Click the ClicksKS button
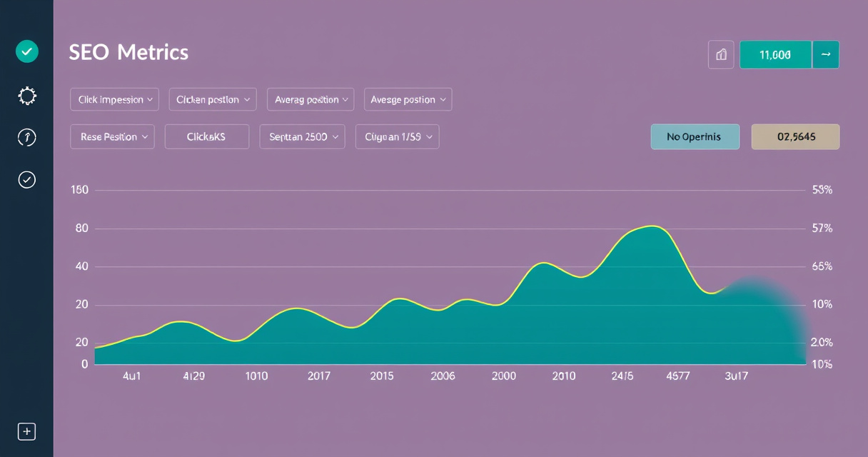This screenshot has width=868, height=457. pos(207,136)
